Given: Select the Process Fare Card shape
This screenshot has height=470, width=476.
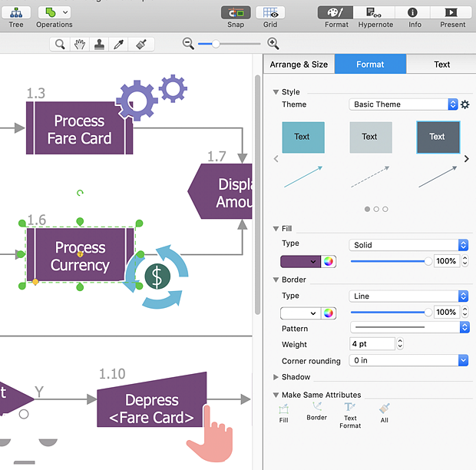Looking at the screenshot, I should (79, 129).
